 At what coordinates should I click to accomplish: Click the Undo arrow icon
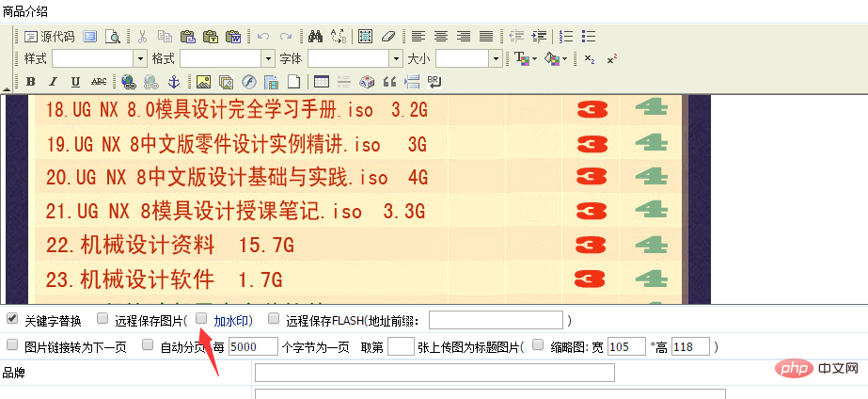point(263,37)
